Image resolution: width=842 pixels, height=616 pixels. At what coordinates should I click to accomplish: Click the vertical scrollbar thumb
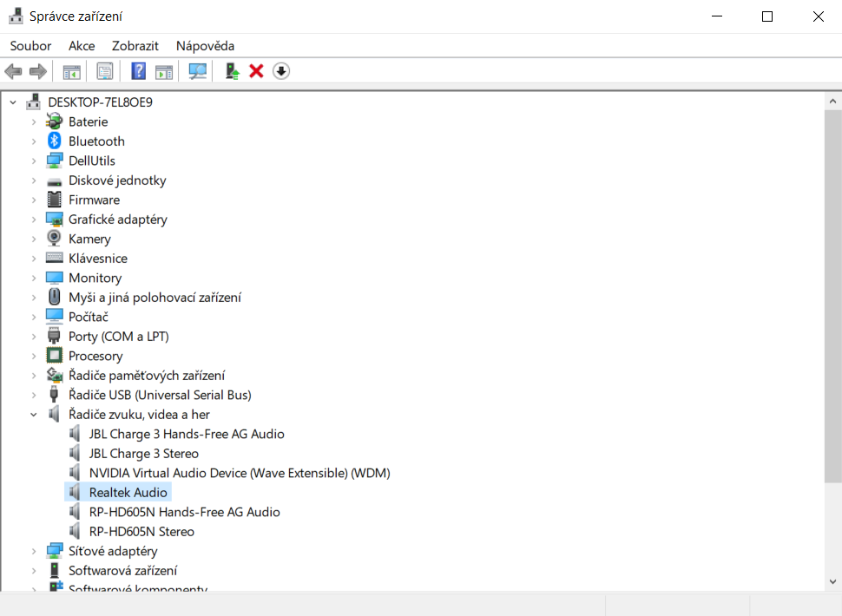click(x=832, y=296)
